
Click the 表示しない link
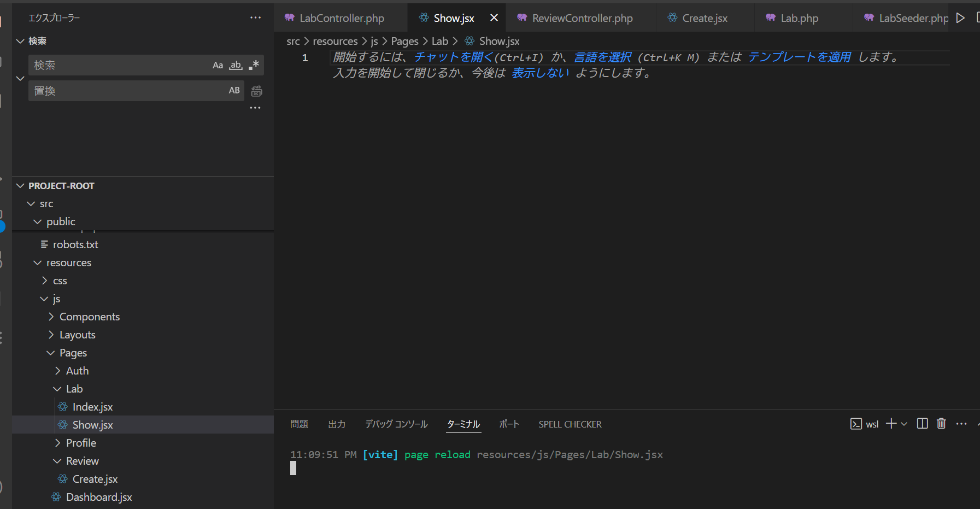(x=540, y=73)
